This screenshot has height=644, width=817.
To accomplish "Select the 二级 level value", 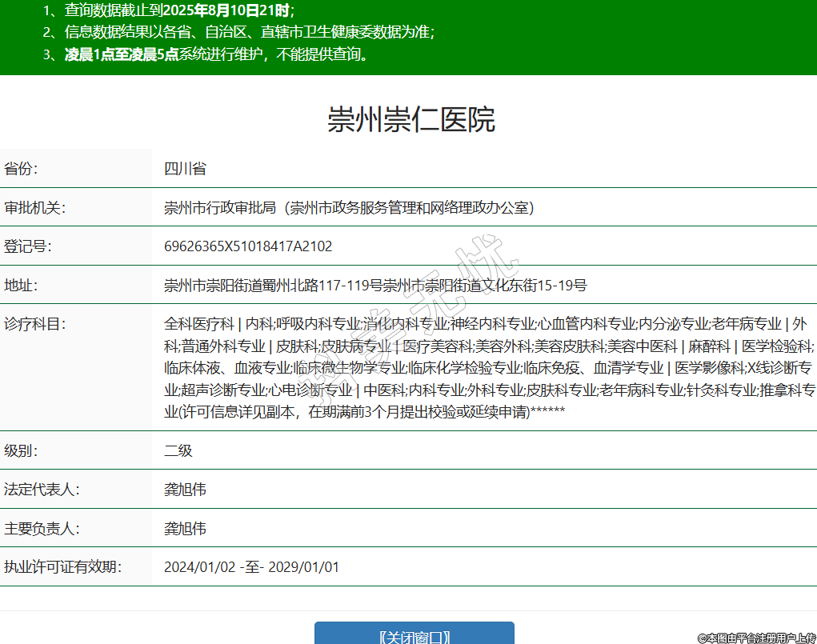I will tap(178, 450).
